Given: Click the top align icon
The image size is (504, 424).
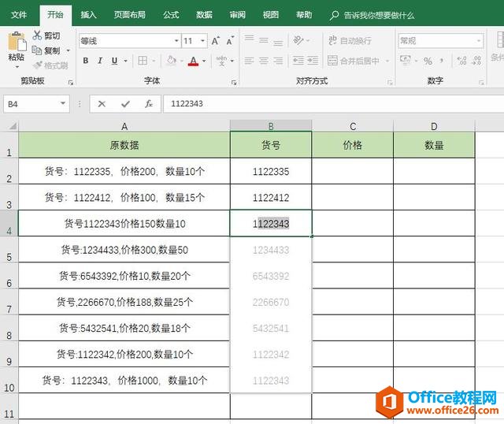Looking at the screenshot, I should coord(249,39).
